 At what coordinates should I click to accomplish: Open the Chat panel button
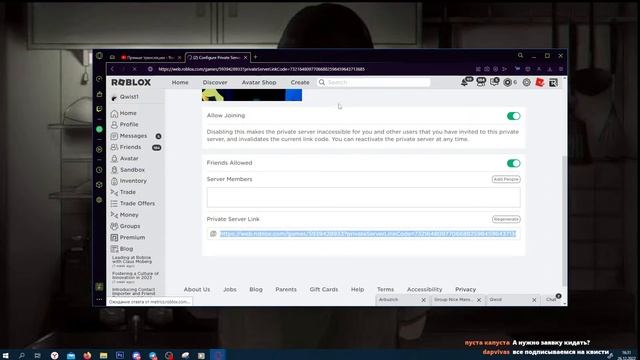click(x=552, y=300)
